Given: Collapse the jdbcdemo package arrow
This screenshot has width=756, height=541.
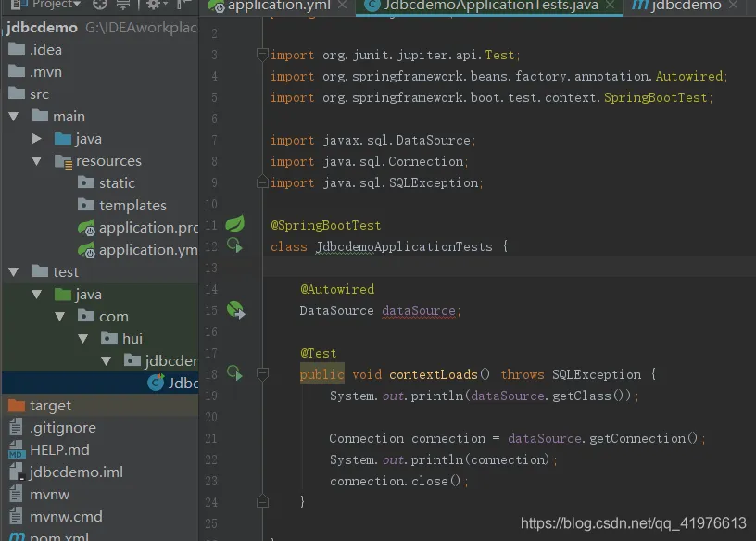Looking at the screenshot, I should (106, 361).
